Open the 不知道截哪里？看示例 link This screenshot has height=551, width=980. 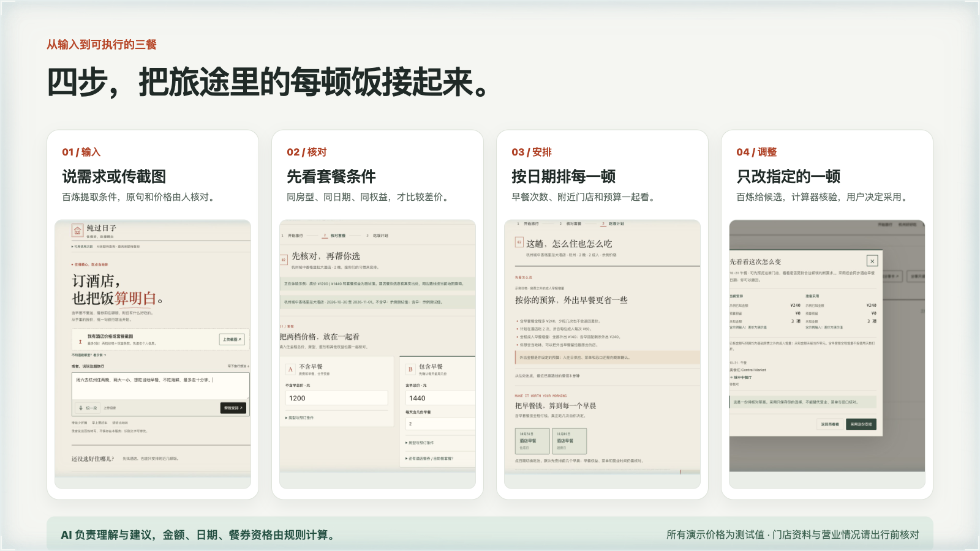(89, 355)
